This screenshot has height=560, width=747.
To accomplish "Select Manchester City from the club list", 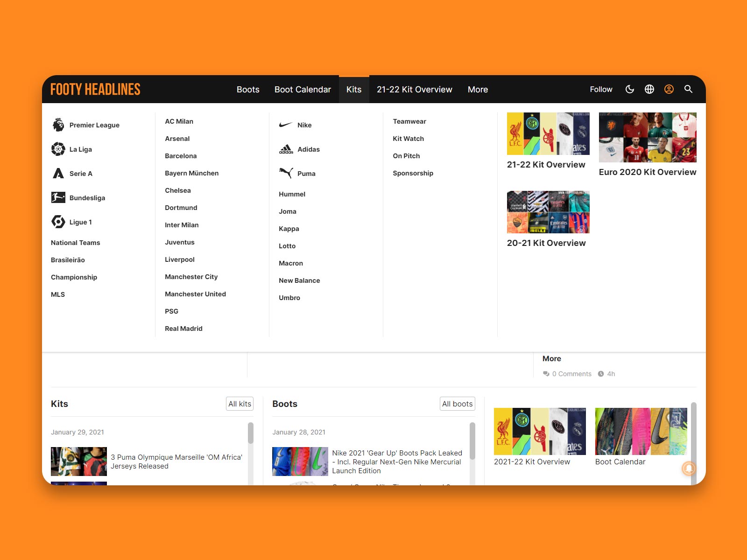I will point(191,277).
